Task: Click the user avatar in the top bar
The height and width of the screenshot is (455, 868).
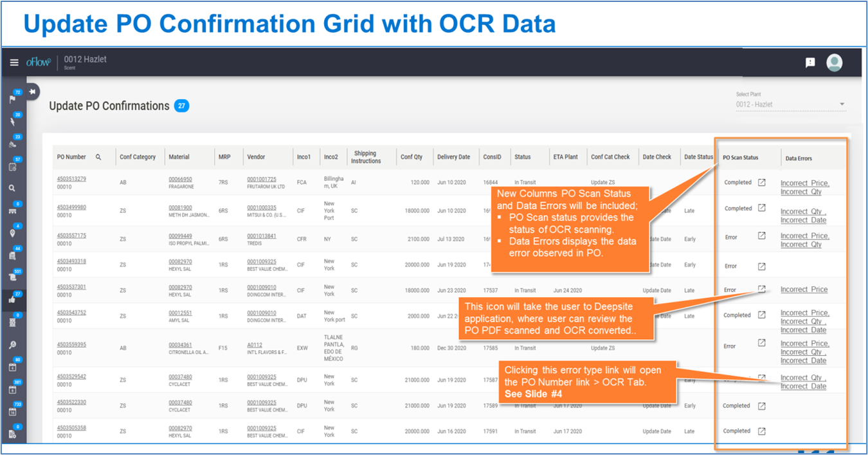Action: click(x=834, y=62)
